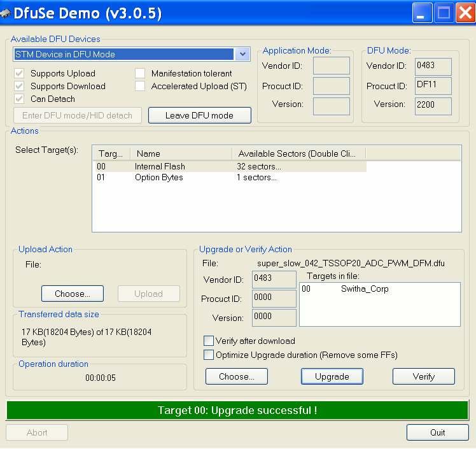Click operation duration value 00:00:05
Image resolution: width=476 pixels, height=449 pixels.
[101, 378]
